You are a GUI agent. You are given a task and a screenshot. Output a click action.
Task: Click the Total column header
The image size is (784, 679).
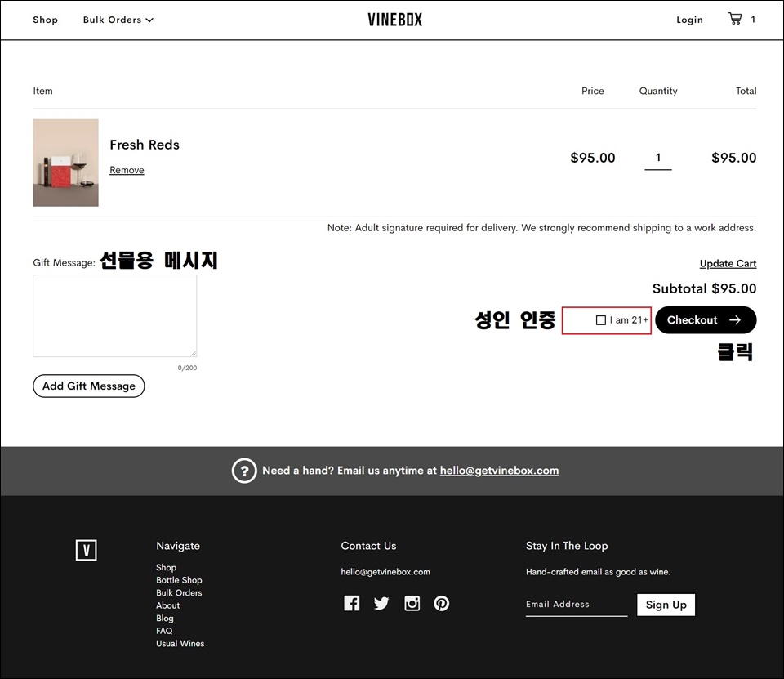[x=746, y=91]
